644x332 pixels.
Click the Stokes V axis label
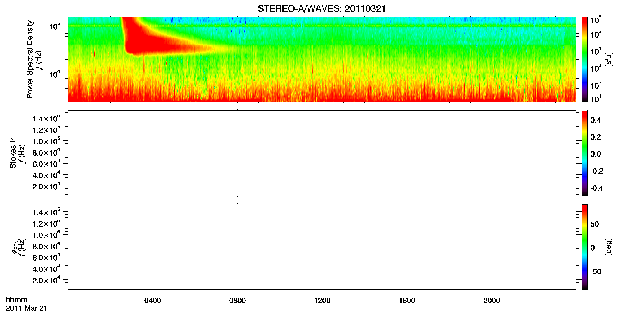coord(13,153)
